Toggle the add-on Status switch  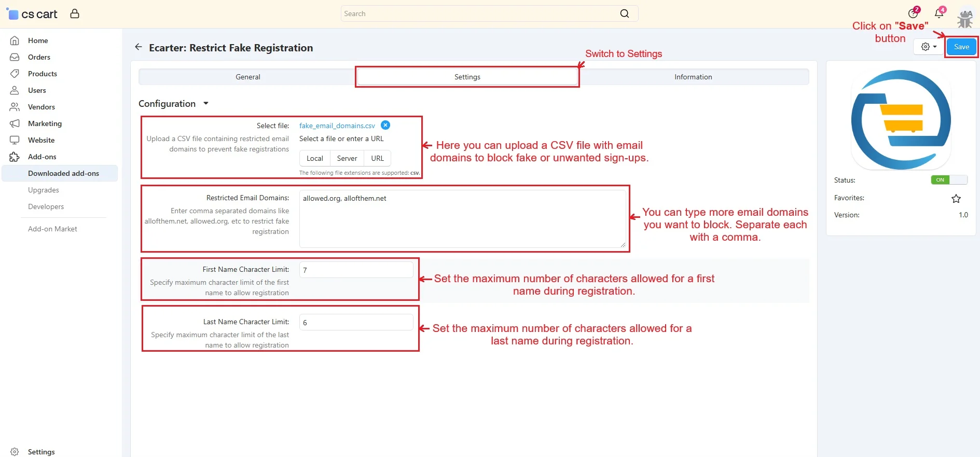tap(949, 180)
